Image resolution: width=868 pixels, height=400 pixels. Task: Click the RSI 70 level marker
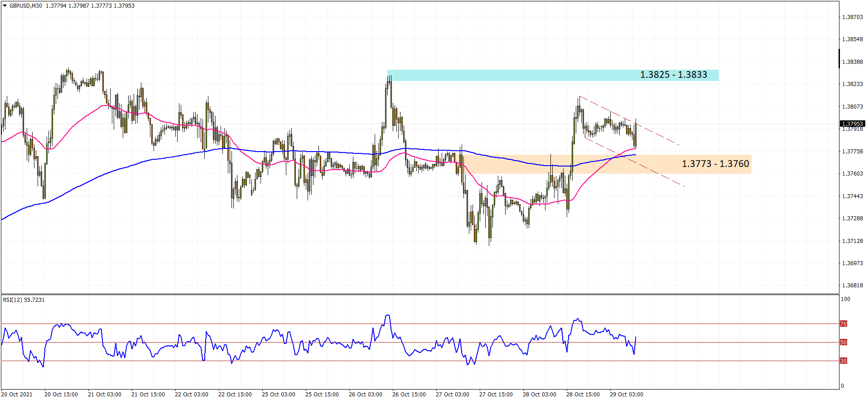tap(844, 324)
